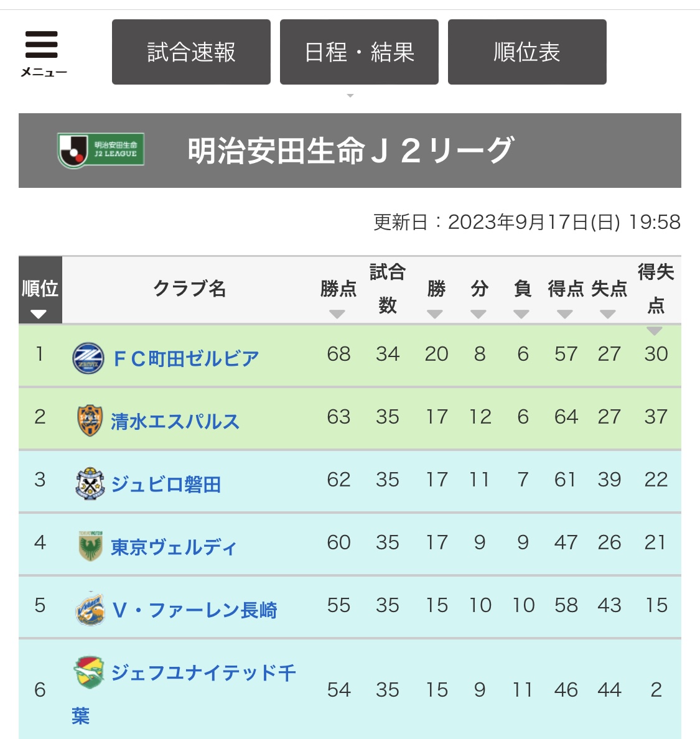Sort table by 得点 column arrow
700x739 pixels.
pos(564,314)
